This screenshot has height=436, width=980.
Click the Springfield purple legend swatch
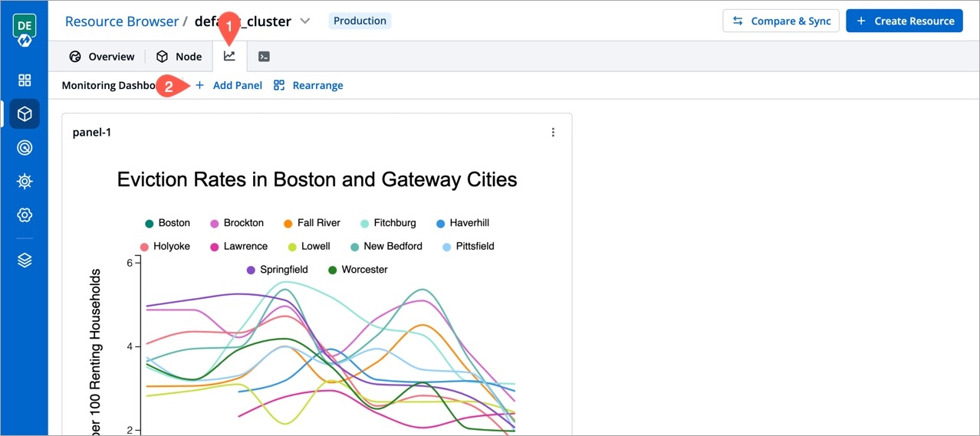point(251,270)
